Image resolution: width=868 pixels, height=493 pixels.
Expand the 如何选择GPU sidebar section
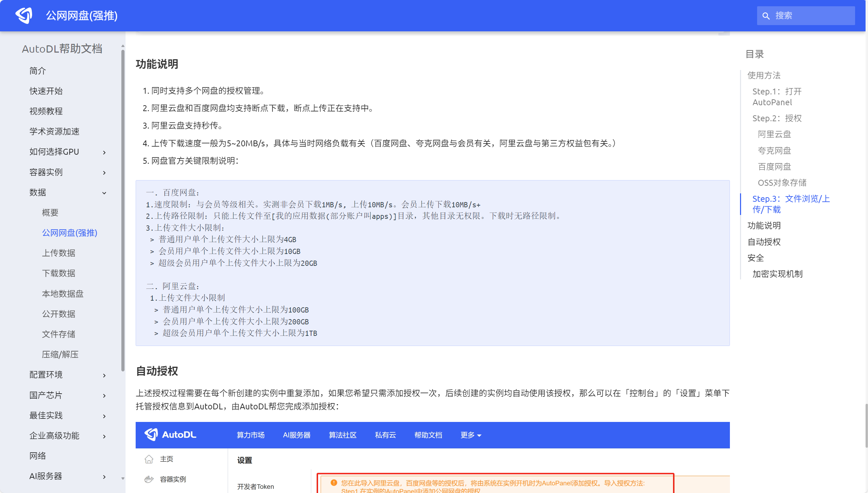(x=104, y=152)
